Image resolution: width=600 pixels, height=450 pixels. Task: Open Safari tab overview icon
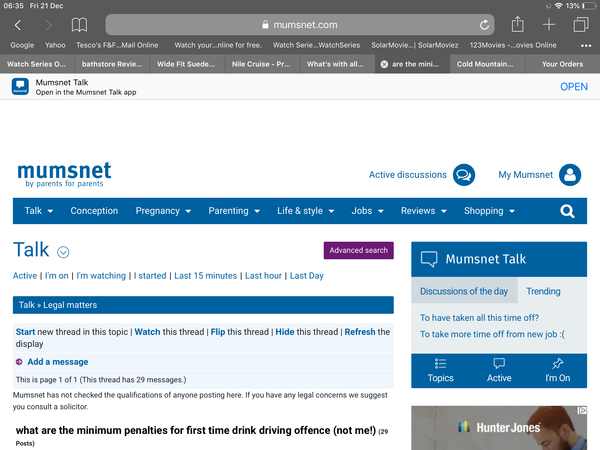pyautogui.click(x=580, y=24)
